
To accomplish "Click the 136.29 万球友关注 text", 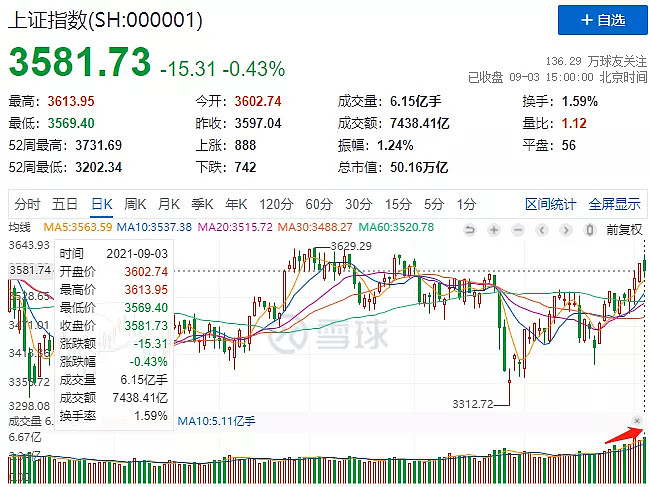I will 596,61.
